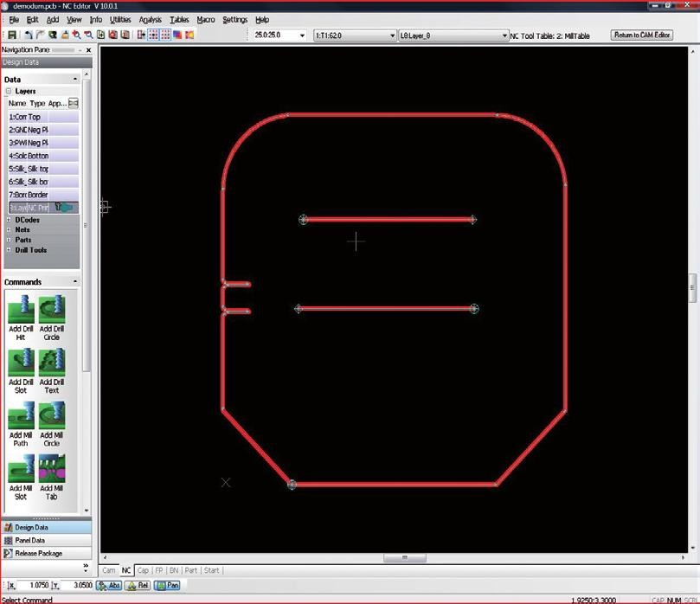This screenshot has height=604, width=700.
Task: Expand the Parts tree node
Action: coord(9,240)
